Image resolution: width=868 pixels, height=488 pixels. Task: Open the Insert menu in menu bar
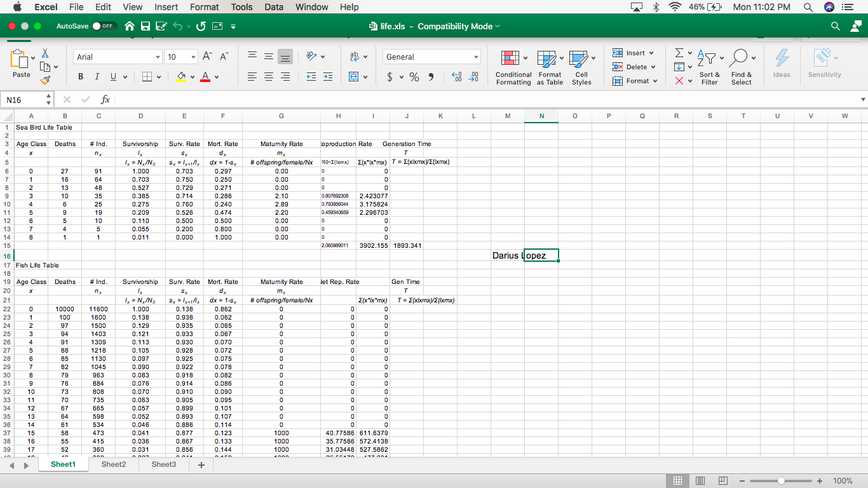(166, 7)
